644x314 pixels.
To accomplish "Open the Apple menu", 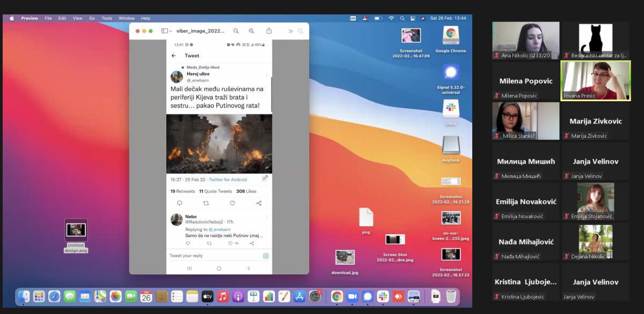I will (x=12, y=18).
